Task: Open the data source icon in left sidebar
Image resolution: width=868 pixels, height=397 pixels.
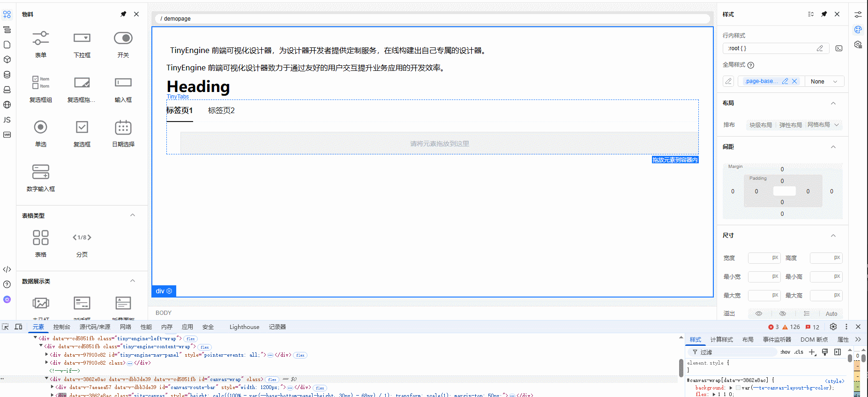Action: point(7,75)
